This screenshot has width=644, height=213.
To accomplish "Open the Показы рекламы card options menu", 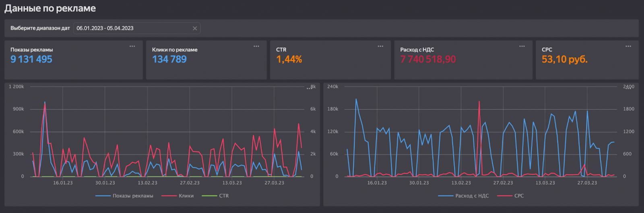I will tap(132, 46).
